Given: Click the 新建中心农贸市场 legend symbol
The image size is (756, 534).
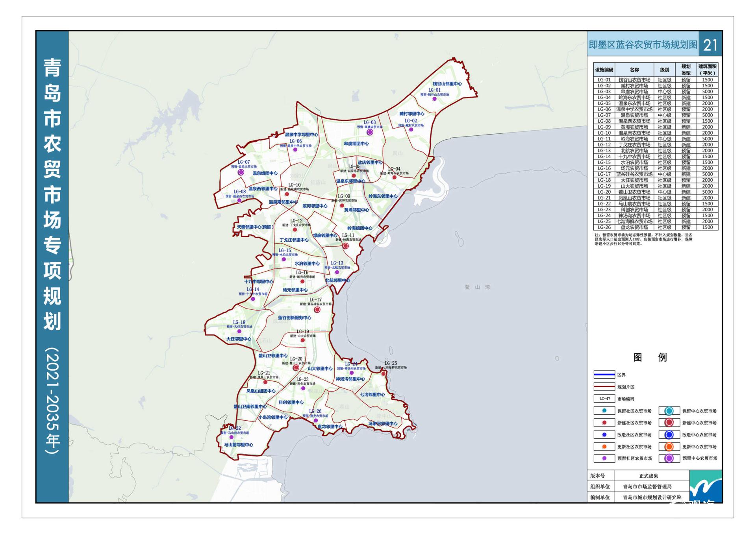Looking at the screenshot, I should point(669,423).
